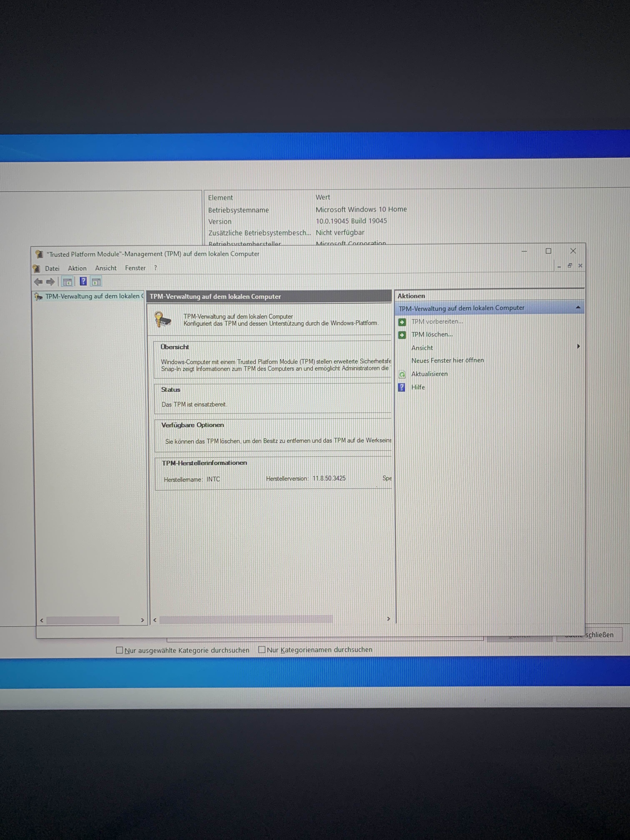
Task: Click TPM löschen action
Action: coord(432,335)
